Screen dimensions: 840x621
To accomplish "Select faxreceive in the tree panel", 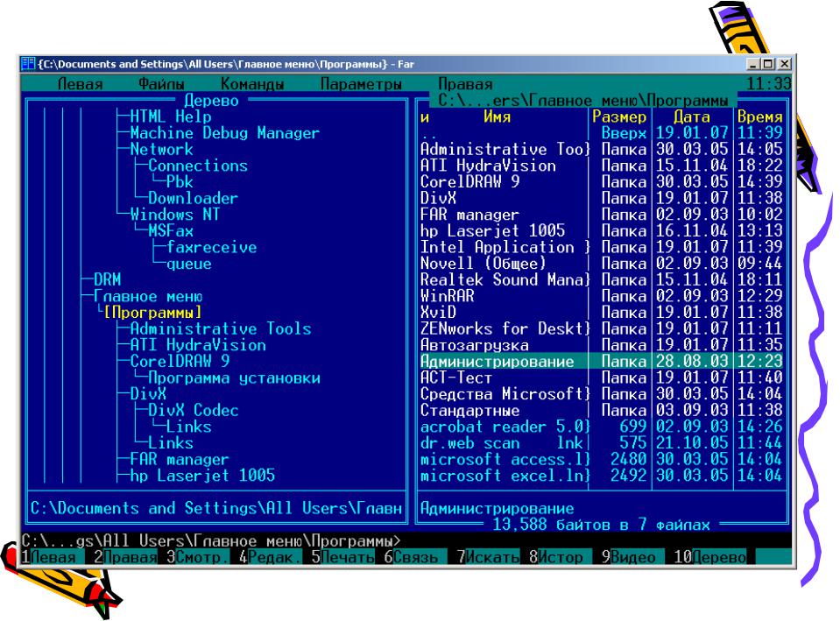I will click(212, 248).
